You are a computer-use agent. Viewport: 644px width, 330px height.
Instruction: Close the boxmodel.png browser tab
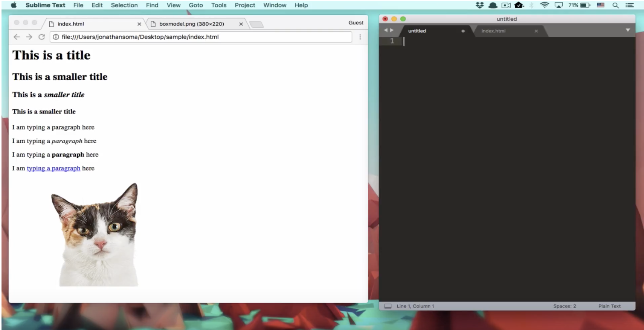[241, 24]
